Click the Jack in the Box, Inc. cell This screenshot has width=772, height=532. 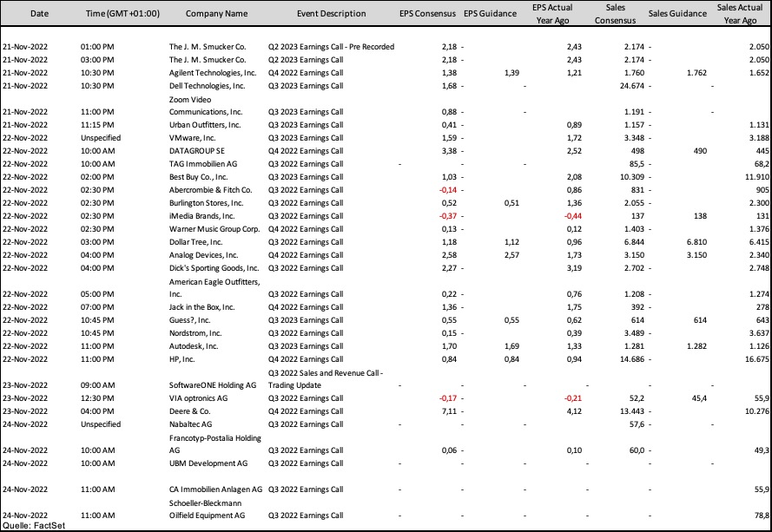201,307
